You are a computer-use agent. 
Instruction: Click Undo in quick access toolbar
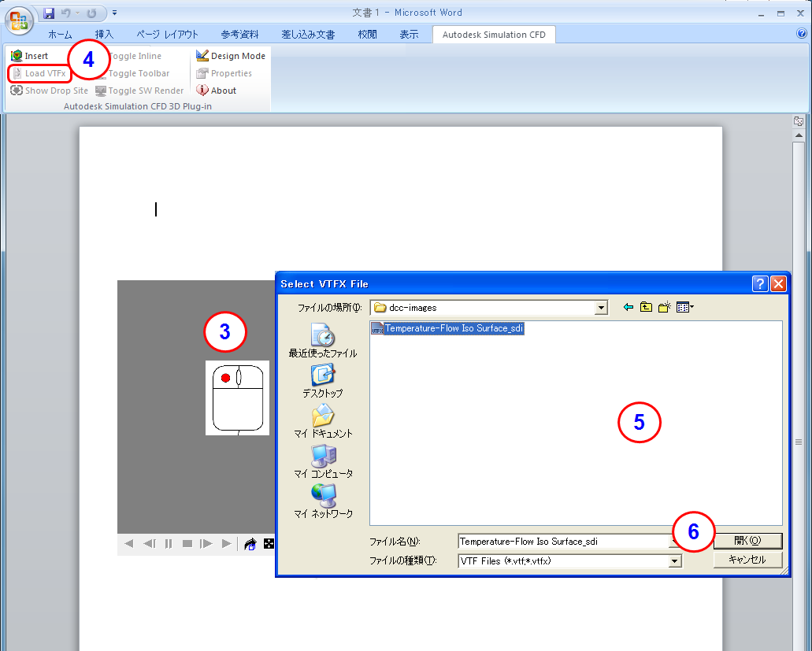(66, 13)
